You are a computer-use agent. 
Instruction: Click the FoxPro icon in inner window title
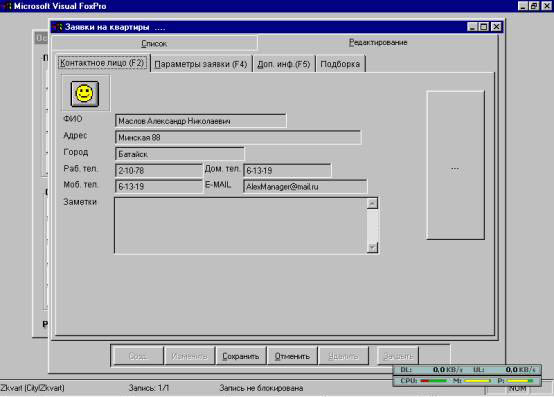(57, 27)
